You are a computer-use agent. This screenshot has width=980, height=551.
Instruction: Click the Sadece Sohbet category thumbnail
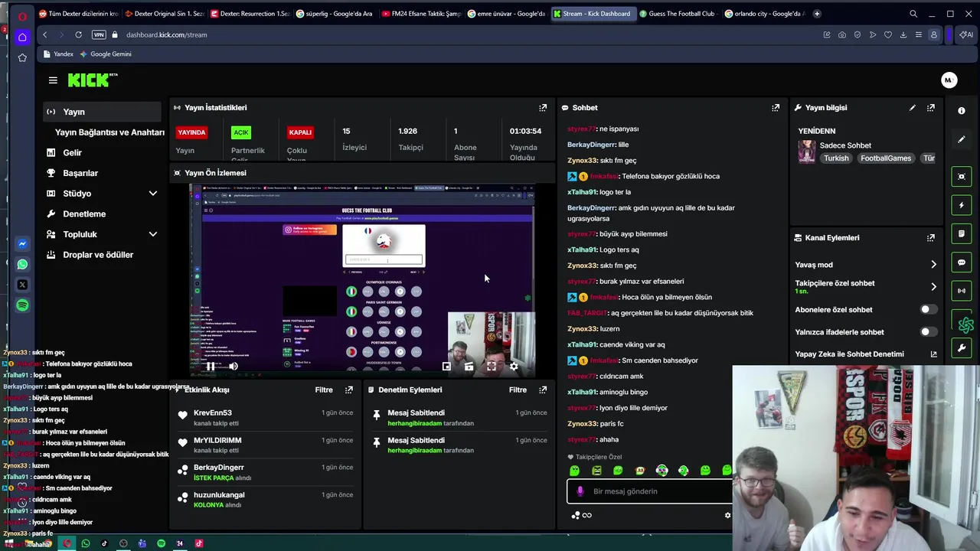pyautogui.click(x=807, y=152)
